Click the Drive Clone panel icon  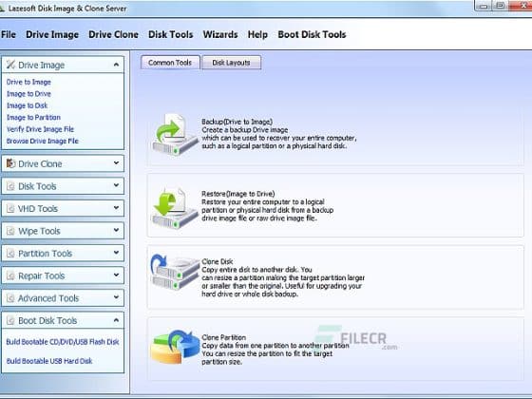(10, 163)
